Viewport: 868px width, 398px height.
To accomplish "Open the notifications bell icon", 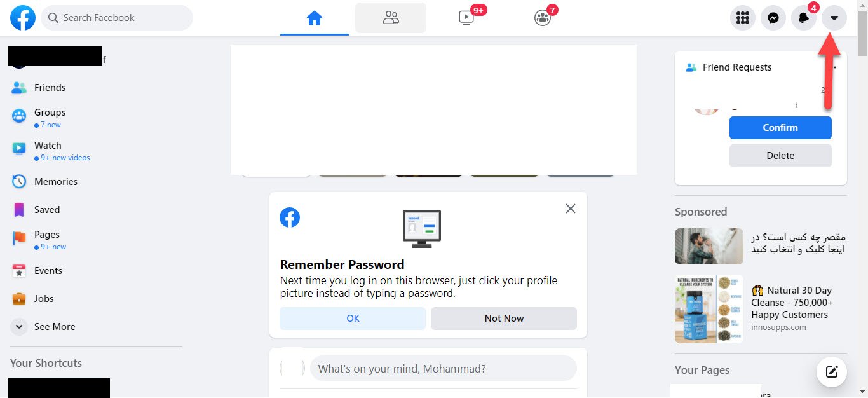I will (x=804, y=18).
